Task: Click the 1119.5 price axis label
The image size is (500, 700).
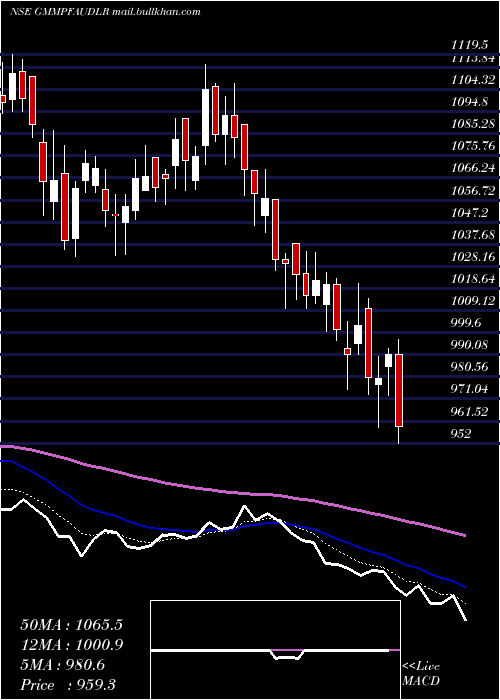Action: click(x=468, y=45)
